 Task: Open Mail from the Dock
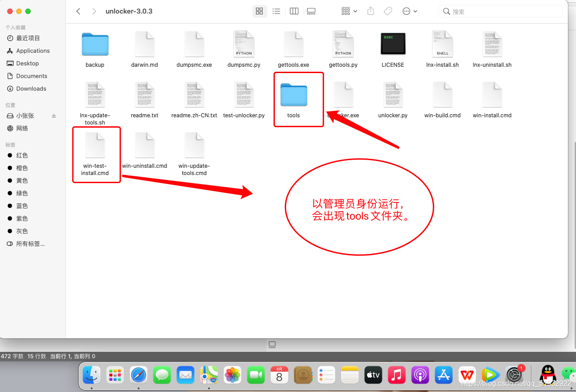pos(186,374)
